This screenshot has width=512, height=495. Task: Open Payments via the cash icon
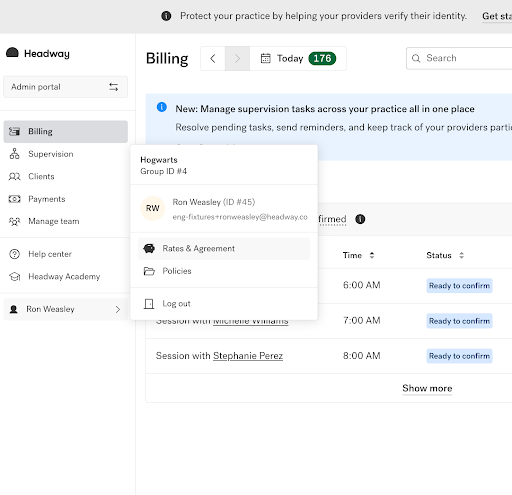[14, 199]
